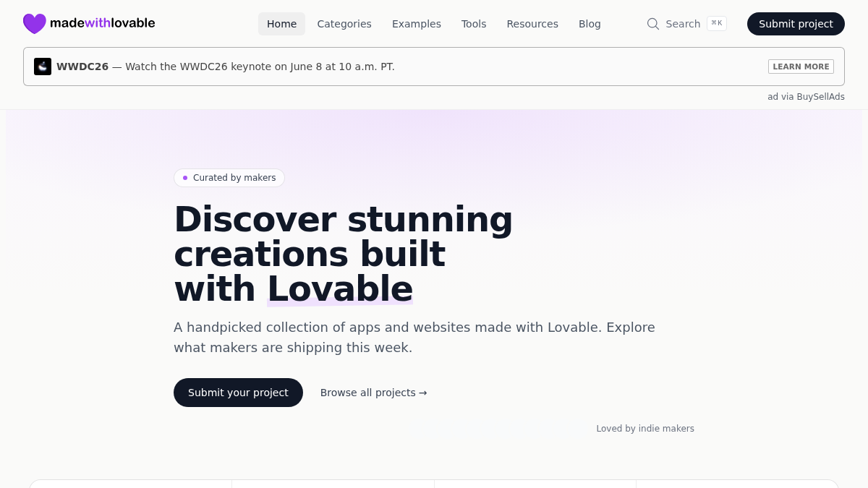
Task: Click the handpicked collection description paragraph
Action: (414, 337)
